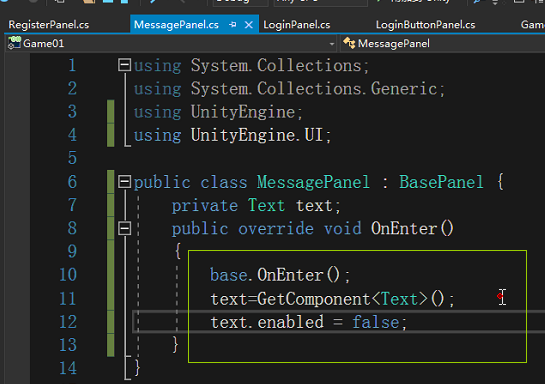Open the Game01 project dropdown
Screen dimensions: 545x384
(x=332, y=44)
